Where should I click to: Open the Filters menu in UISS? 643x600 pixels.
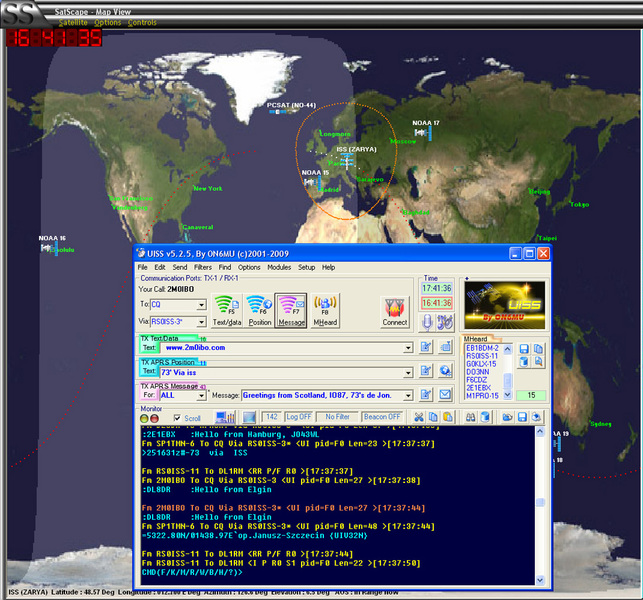pos(203,267)
